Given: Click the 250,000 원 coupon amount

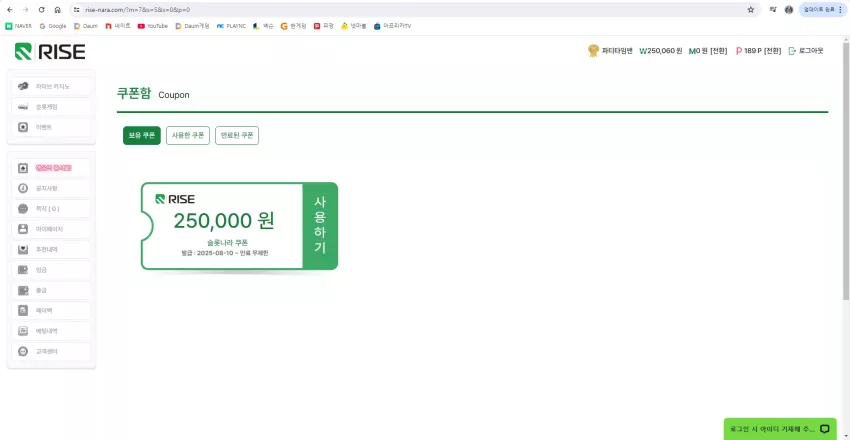Looking at the screenshot, I should (224, 221).
